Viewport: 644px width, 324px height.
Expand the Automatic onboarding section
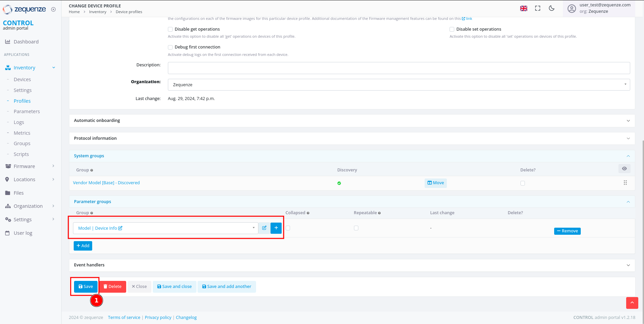click(x=352, y=121)
